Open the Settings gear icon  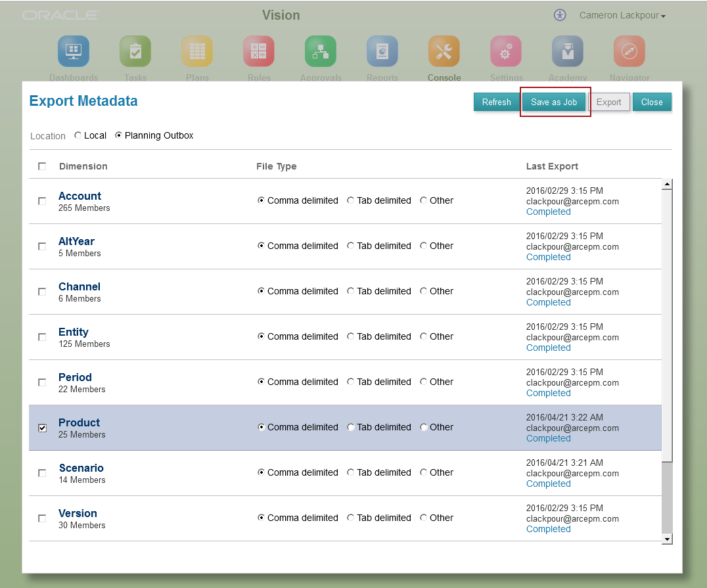[506, 51]
